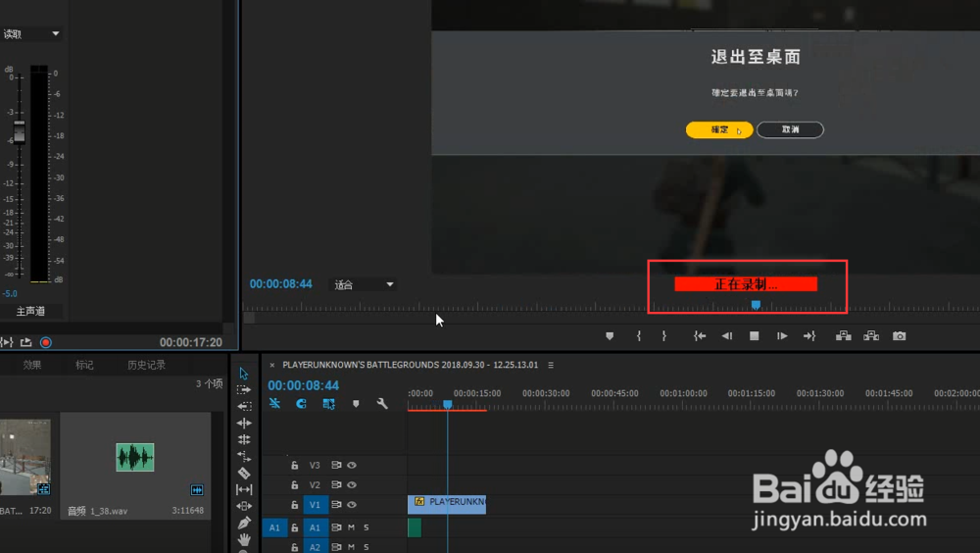The height and width of the screenshot is (553, 980).
Task: Open the 读取 automation mode dropdown
Action: [x=31, y=33]
